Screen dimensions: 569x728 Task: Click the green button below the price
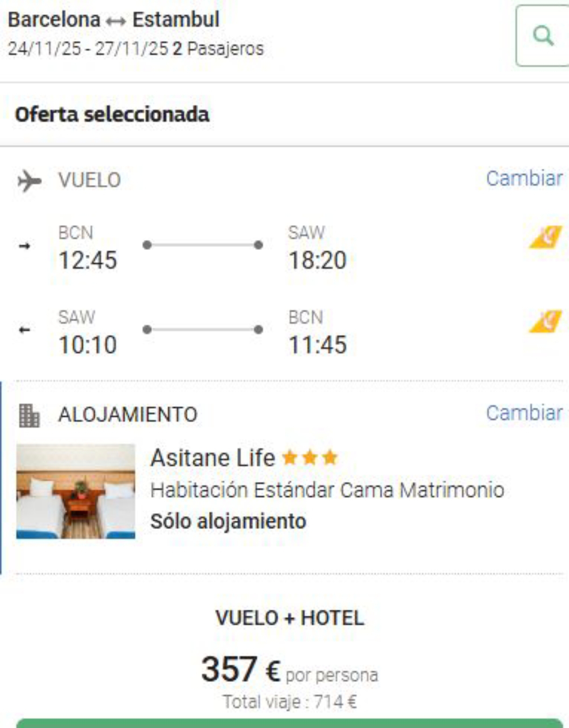pyautogui.click(x=290, y=723)
